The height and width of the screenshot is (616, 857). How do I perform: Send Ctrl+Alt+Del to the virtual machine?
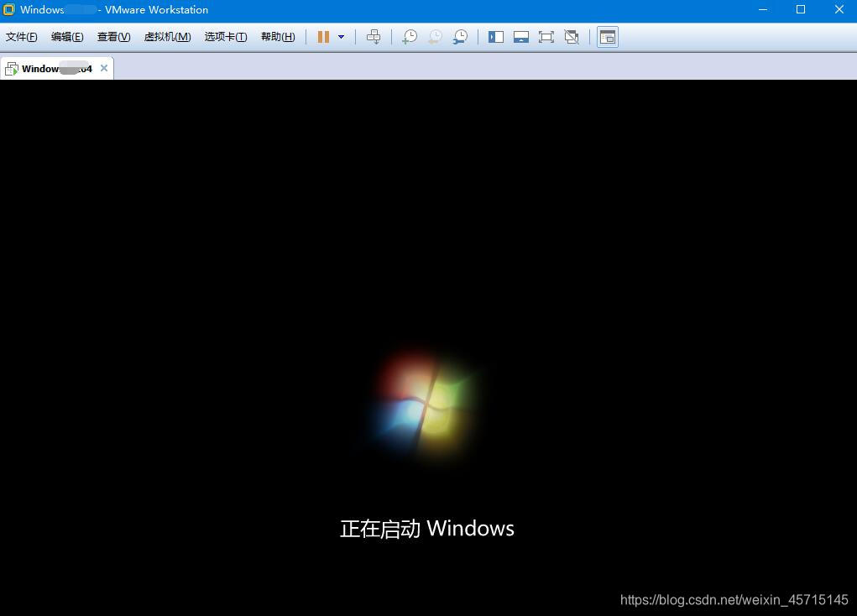click(x=374, y=37)
